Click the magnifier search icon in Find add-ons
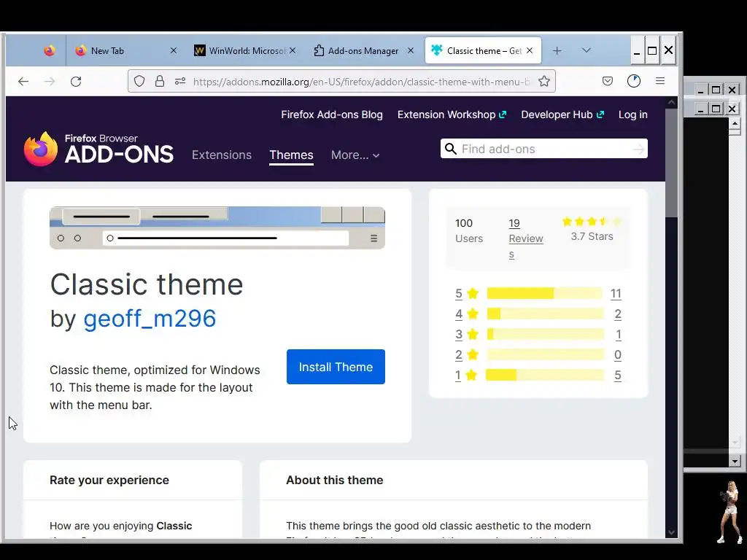This screenshot has height=560, width=747. pyautogui.click(x=450, y=149)
